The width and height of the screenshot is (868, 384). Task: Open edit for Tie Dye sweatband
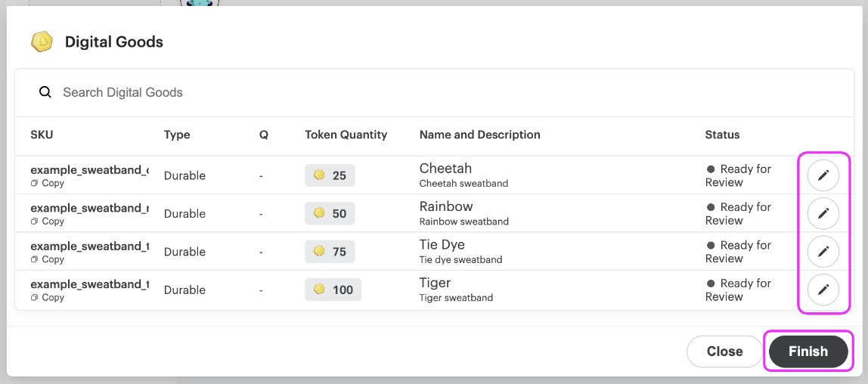(823, 251)
